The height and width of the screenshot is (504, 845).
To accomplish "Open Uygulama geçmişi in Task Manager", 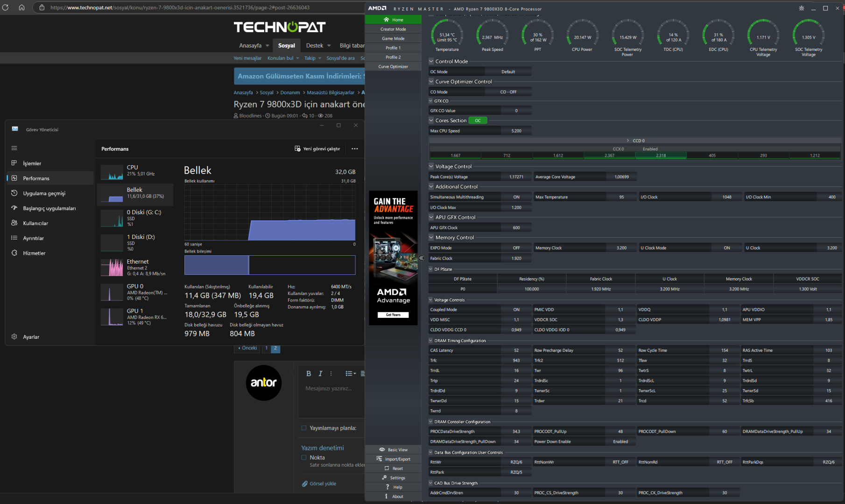I will click(x=50, y=193).
